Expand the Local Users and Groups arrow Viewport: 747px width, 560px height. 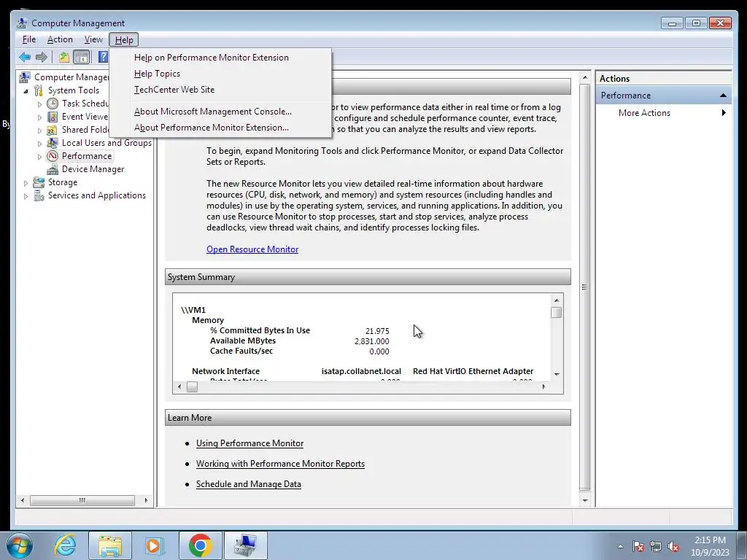coord(39,144)
